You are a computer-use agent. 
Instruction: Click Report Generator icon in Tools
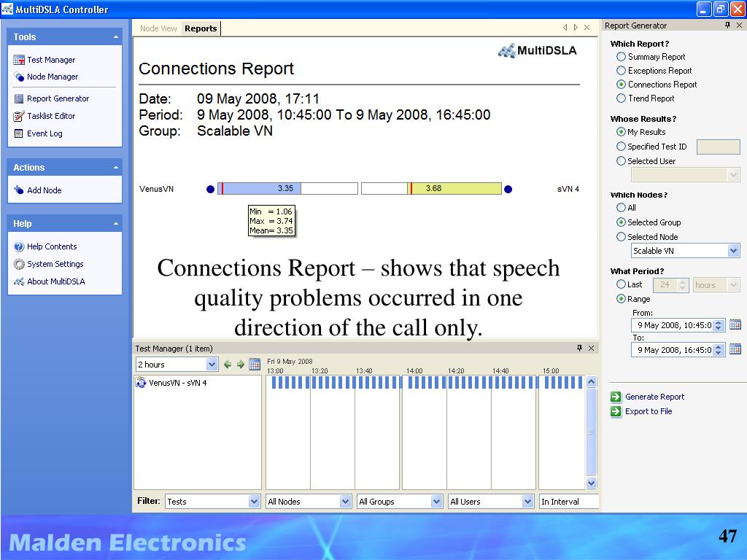[18, 98]
